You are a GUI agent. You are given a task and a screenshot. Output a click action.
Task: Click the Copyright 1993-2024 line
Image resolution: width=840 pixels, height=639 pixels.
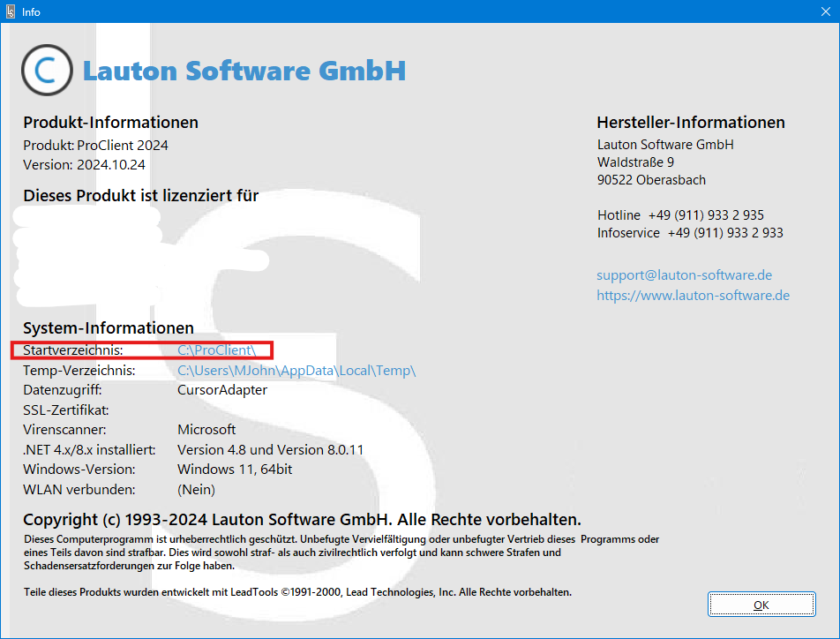point(302,520)
